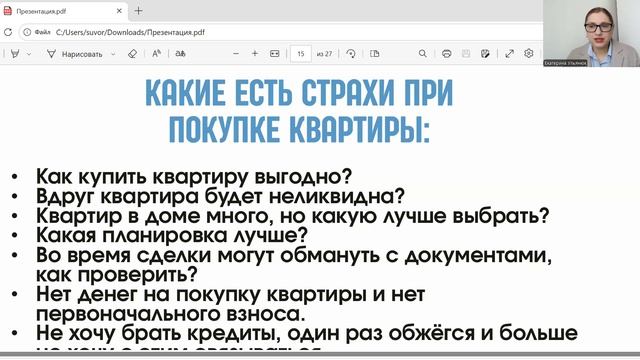Expand the Нарисовать pen options arrow
640x360 pixels.
pyautogui.click(x=113, y=54)
